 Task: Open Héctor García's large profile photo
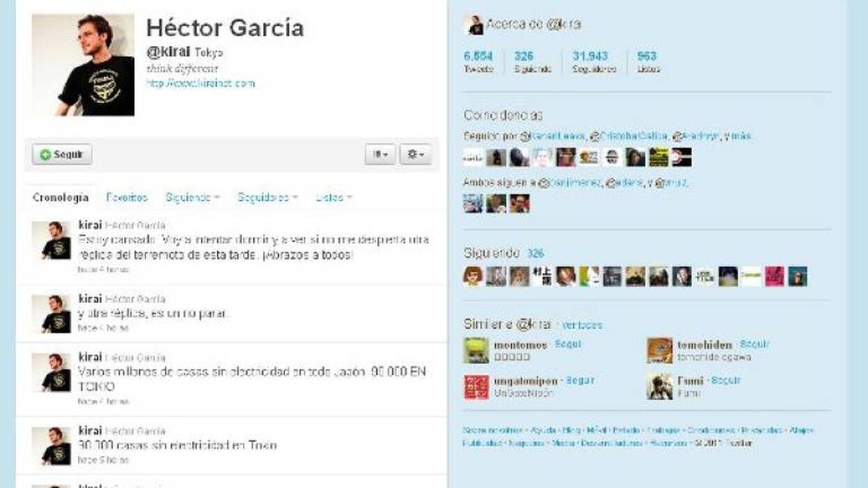(83, 65)
